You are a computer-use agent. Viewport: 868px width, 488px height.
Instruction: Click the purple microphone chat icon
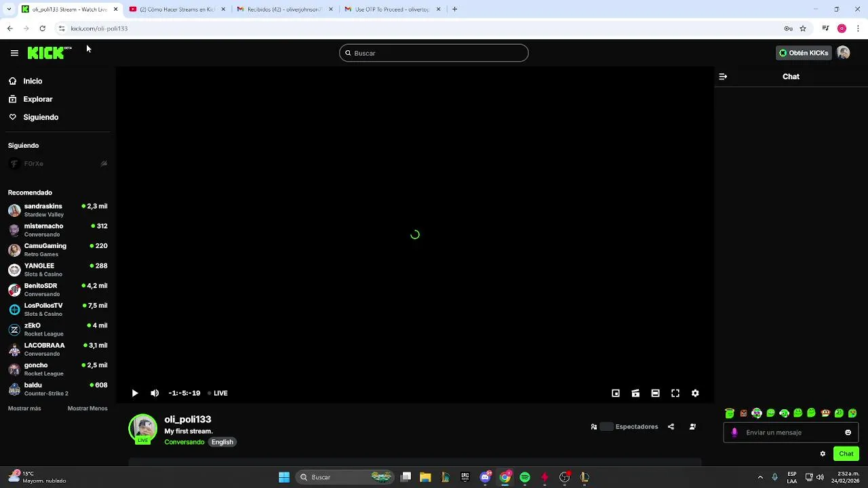734,432
